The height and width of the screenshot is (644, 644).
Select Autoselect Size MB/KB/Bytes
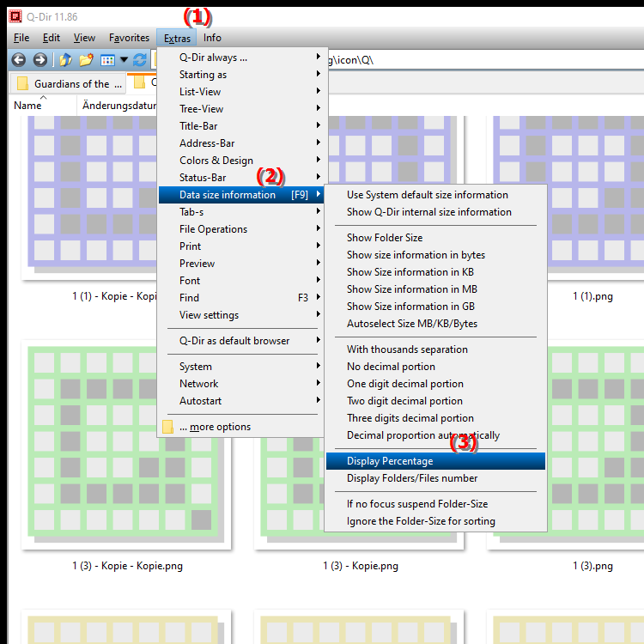pyautogui.click(x=435, y=324)
